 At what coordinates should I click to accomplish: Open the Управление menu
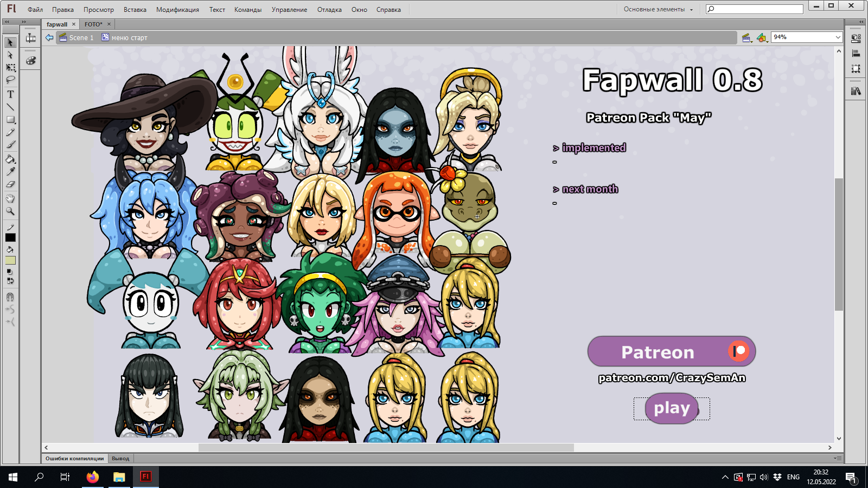(x=289, y=10)
